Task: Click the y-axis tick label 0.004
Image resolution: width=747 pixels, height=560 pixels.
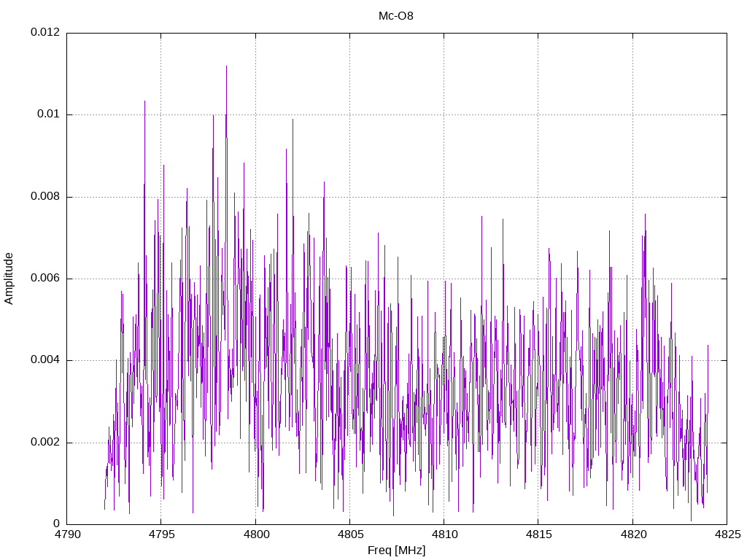Action: click(x=45, y=360)
